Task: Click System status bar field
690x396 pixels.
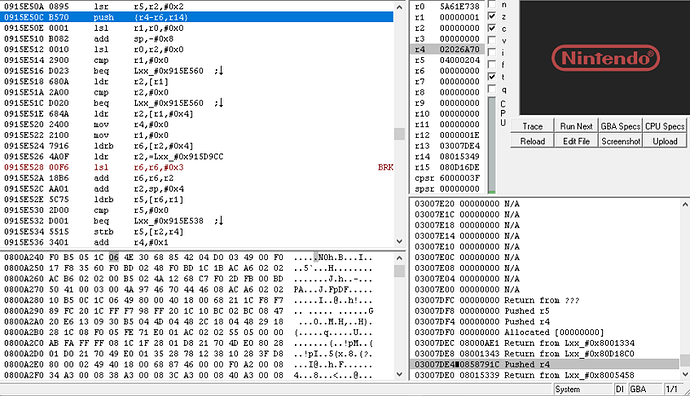Action: (583, 389)
